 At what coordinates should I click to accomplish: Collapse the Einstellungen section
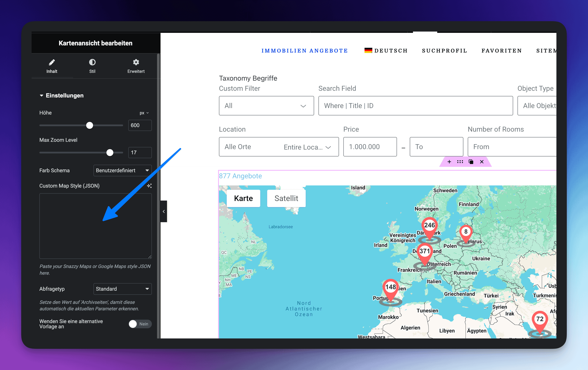[61, 95]
